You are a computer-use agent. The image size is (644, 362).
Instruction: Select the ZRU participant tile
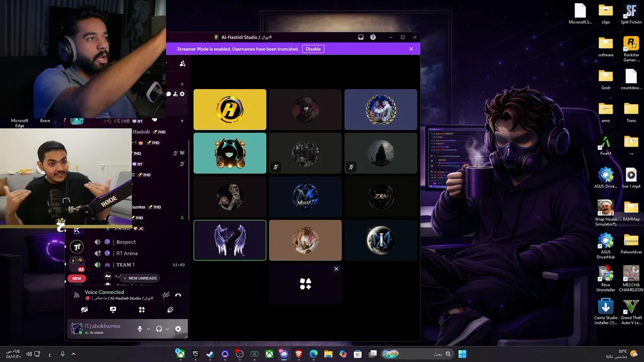[381, 197]
